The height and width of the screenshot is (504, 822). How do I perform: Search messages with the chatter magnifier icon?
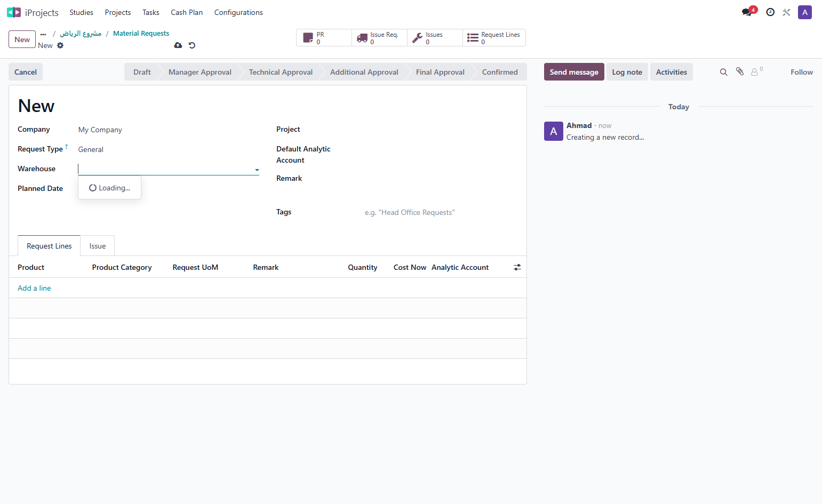[x=723, y=72]
